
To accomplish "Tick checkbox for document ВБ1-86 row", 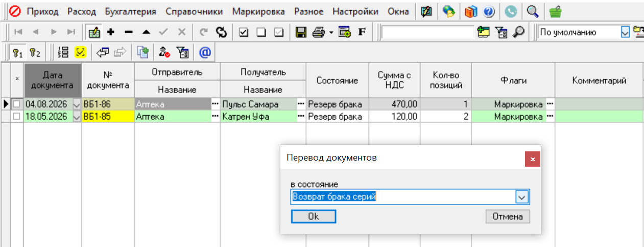I will click(x=17, y=104).
